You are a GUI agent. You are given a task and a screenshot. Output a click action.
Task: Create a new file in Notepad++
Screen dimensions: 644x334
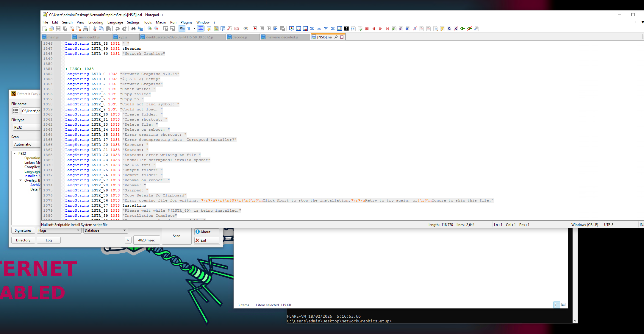[45, 29]
